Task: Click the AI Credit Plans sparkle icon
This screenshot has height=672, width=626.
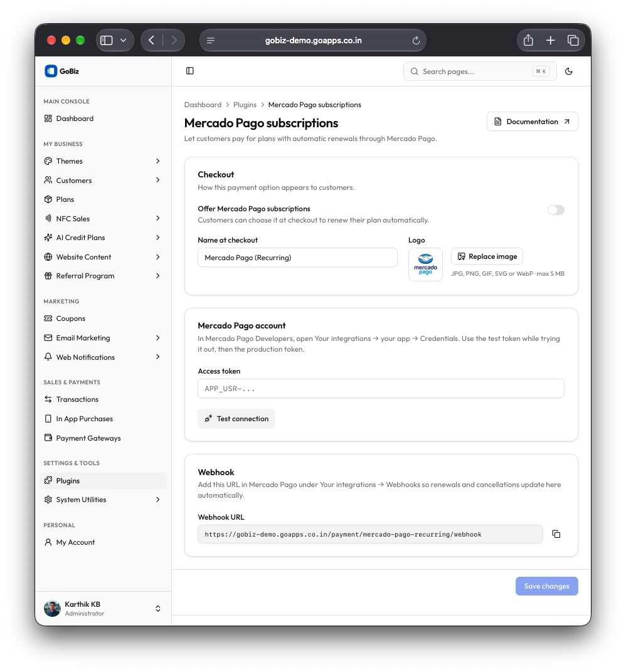Action: [x=48, y=238]
